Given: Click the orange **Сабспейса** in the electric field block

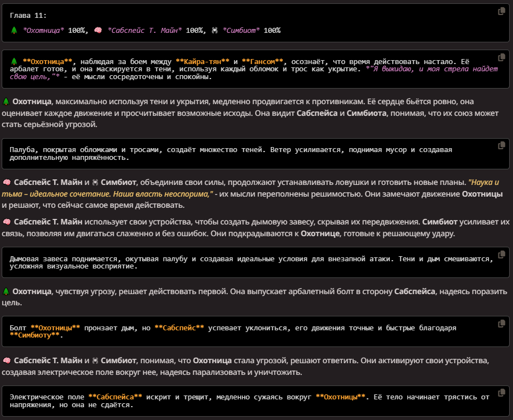Looking at the screenshot, I should pyautogui.click(x=115, y=397).
